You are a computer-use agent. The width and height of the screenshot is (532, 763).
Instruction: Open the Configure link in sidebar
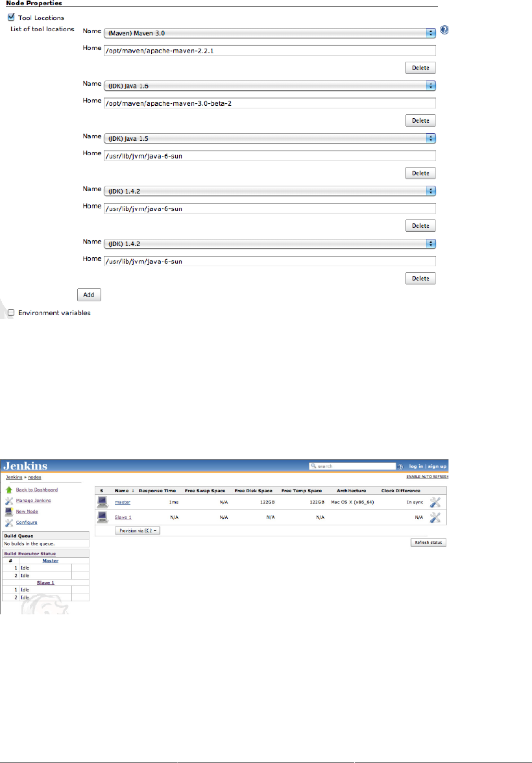pyautogui.click(x=26, y=523)
